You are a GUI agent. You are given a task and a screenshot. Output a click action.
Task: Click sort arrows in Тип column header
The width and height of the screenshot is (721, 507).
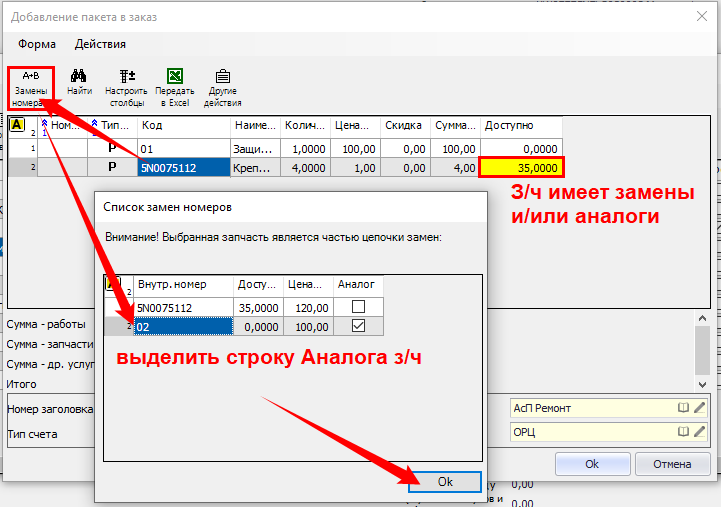[94, 124]
